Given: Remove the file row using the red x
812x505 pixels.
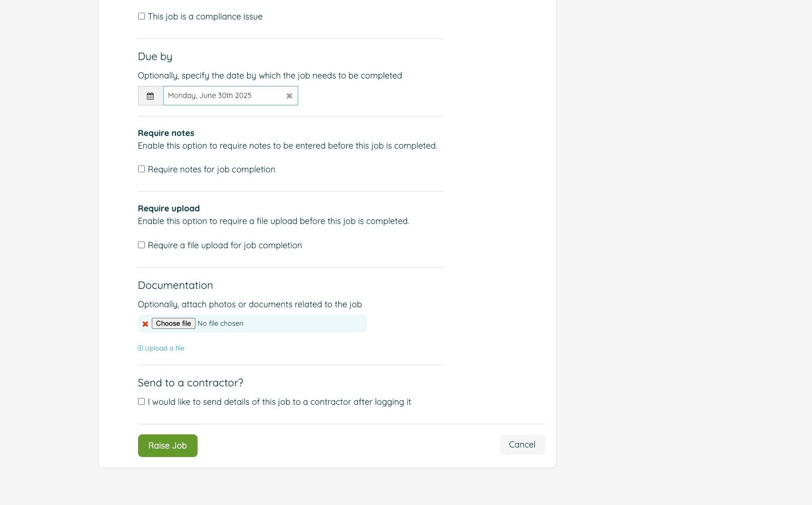Looking at the screenshot, I should (x=145, y=324).
